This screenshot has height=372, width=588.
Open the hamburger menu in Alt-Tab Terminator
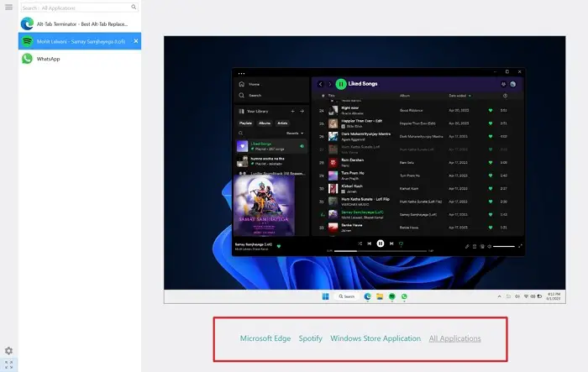click(x=8, y=7)
